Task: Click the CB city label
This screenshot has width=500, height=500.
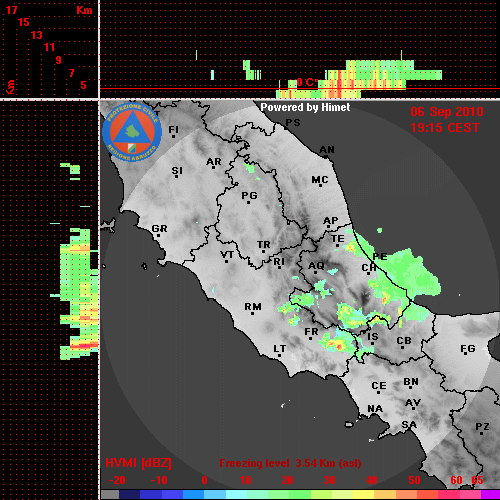Action: pyautogui.click(x=404, y=341)
